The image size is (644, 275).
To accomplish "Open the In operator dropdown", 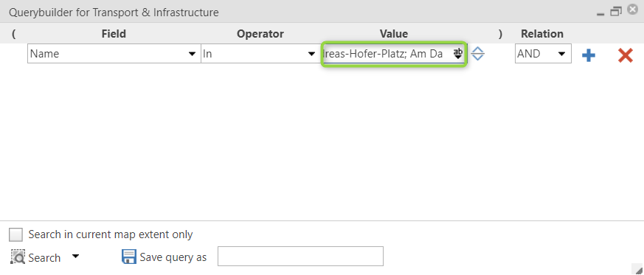I will (x=312, y=54).
